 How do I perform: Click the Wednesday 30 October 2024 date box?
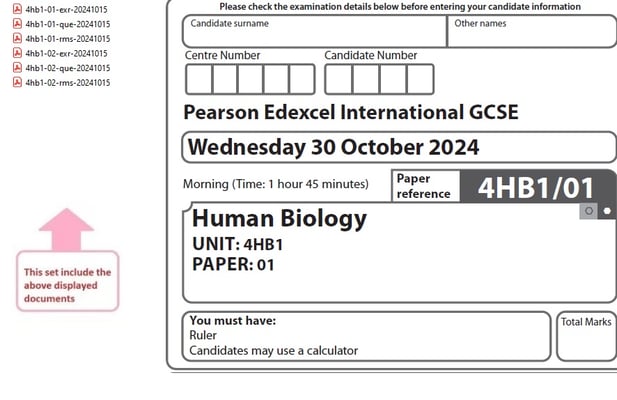pos(400,148)
